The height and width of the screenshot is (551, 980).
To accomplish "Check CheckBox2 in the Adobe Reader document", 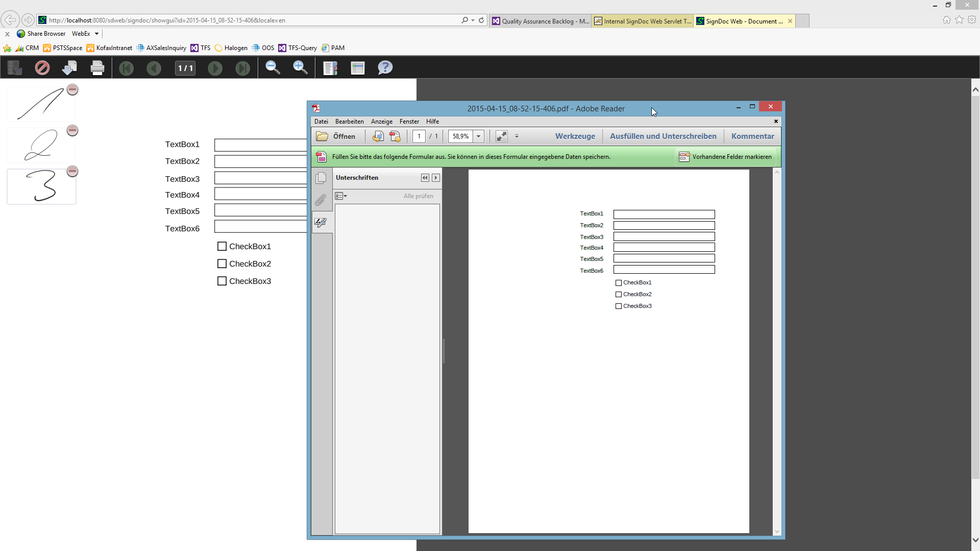I will click(x=619, y=295).
